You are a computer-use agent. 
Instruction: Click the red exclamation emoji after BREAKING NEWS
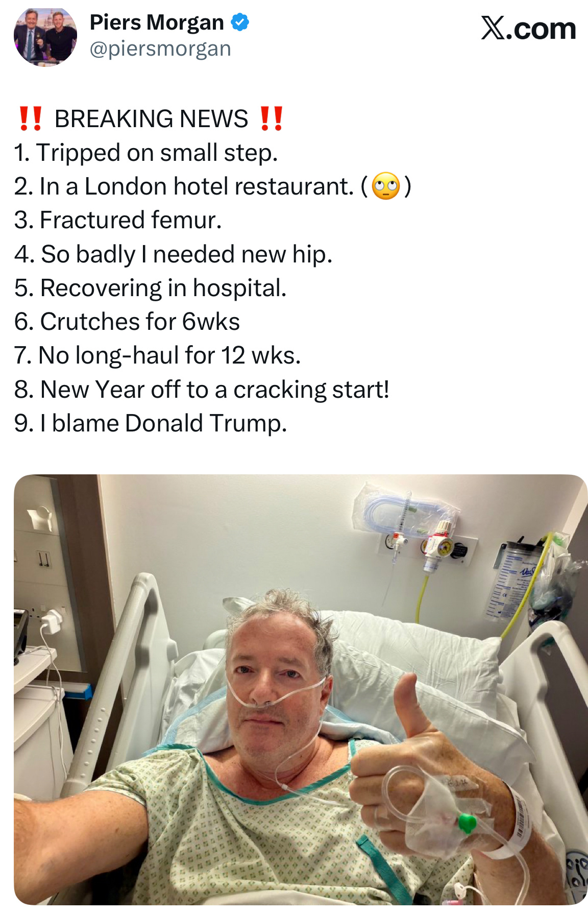271,118
